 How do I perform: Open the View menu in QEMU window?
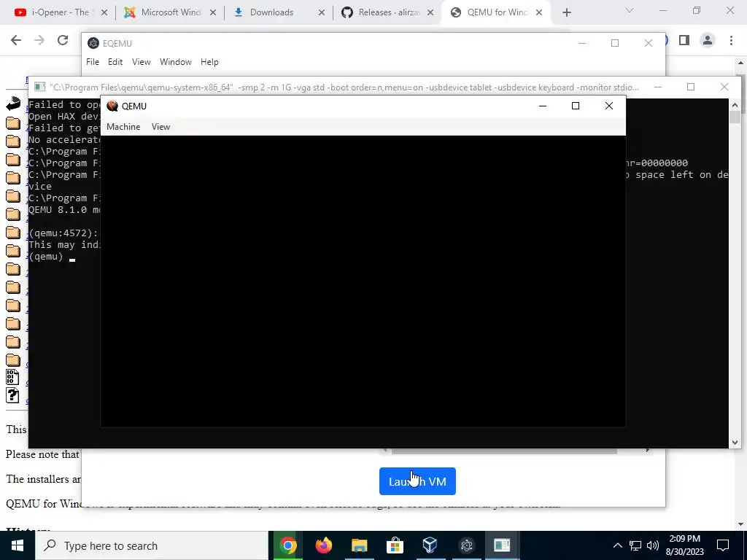[160, 127]
